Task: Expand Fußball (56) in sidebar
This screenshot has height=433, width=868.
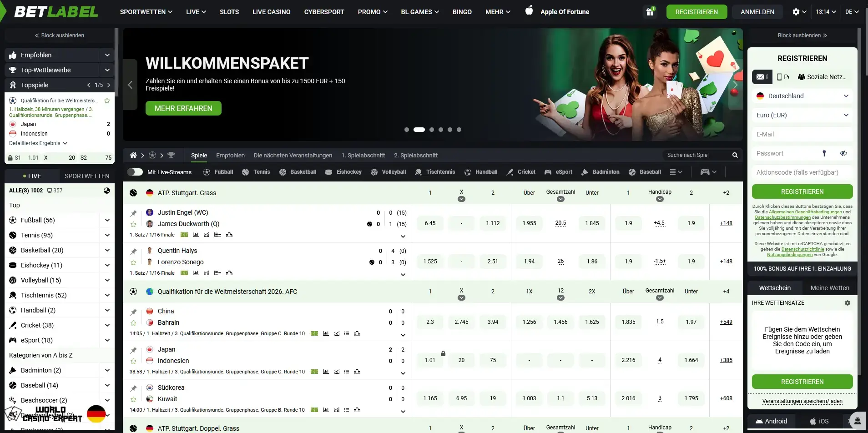Action: pos(107,220)
